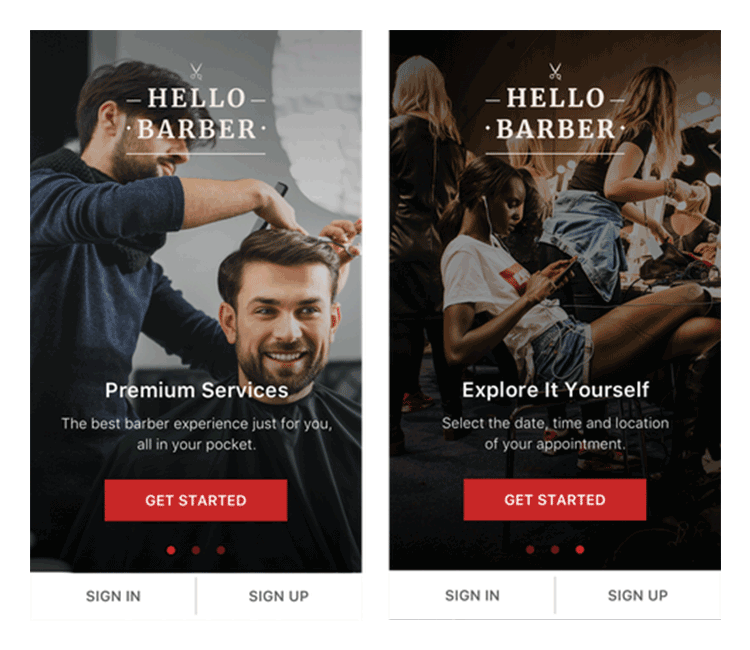Select second page dot on left screen
The image size is (750, 650).
click(196, 550)
